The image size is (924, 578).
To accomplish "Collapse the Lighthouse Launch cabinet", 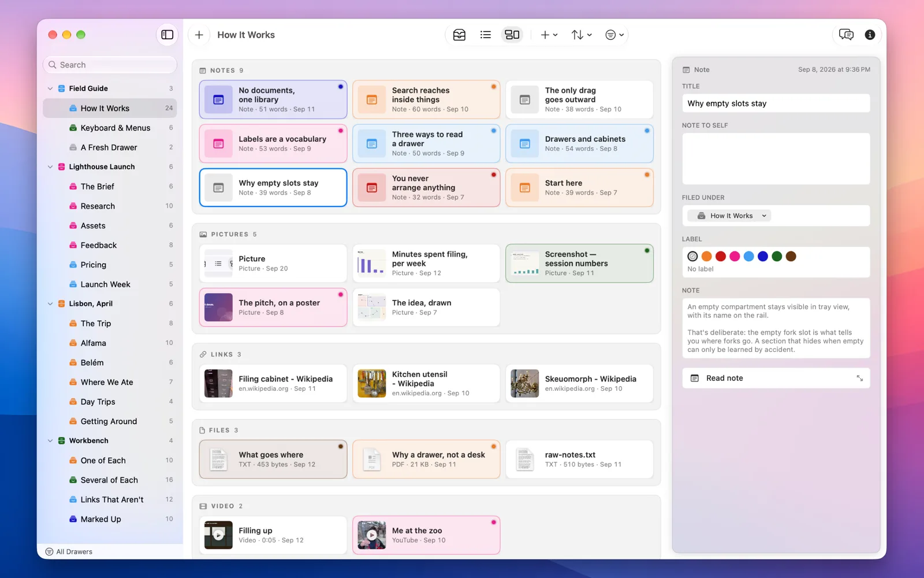I will (x=50, y=166).
